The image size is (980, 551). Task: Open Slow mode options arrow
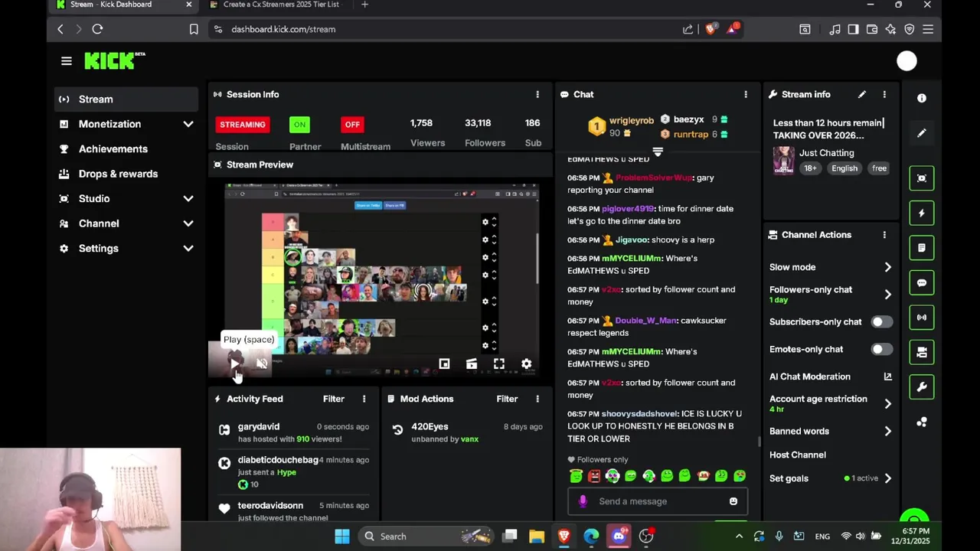pos(888,267)
